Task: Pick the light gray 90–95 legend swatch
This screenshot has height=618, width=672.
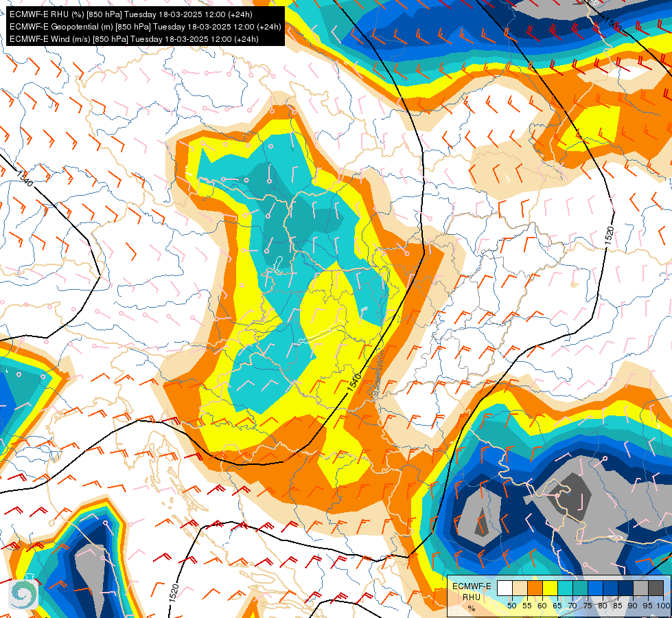Action: coord(640,588)
